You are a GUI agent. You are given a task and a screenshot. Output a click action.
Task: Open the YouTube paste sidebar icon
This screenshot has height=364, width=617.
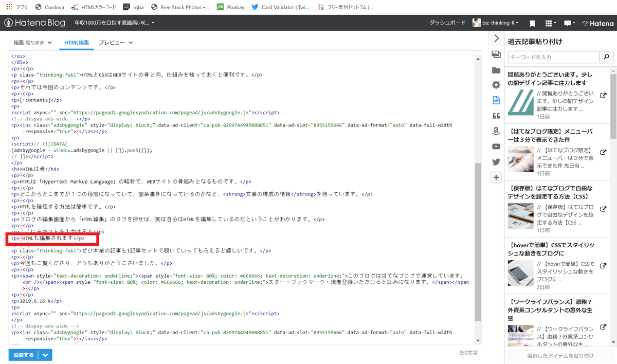tap(496, 147)
